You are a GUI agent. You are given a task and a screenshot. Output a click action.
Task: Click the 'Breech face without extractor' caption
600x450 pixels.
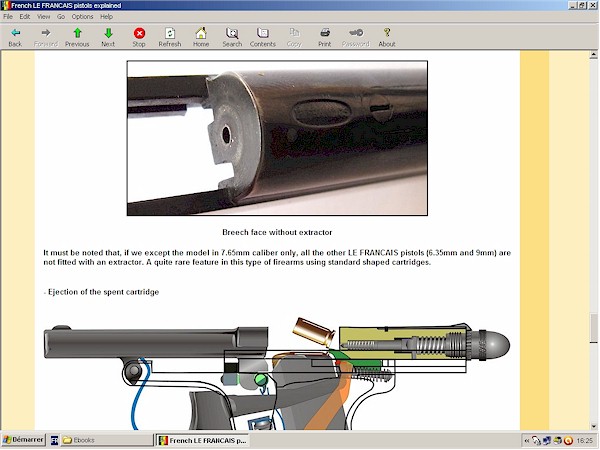[277, 232]
